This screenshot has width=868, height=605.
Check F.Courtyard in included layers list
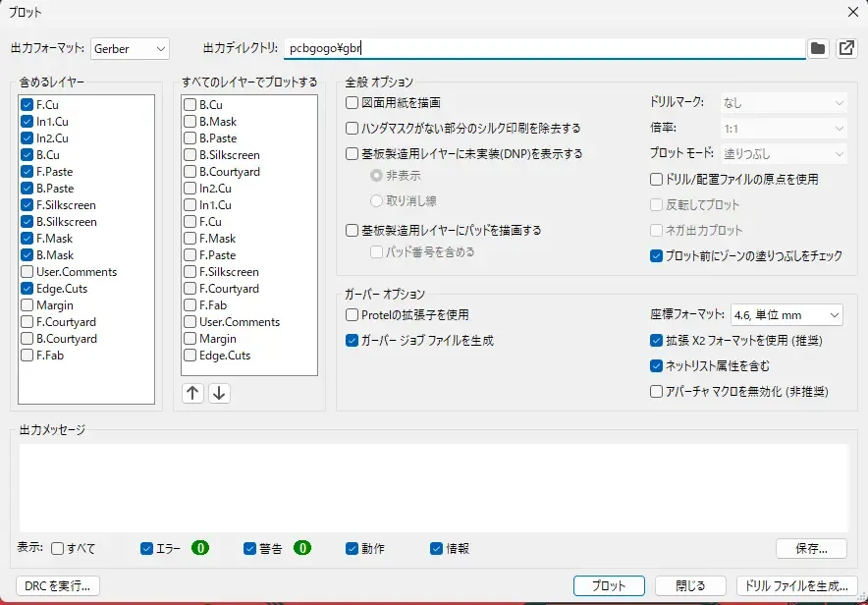pos(27,322)
